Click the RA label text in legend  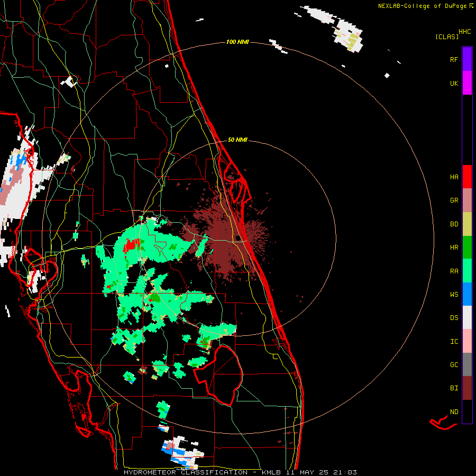tap(454, 271)
